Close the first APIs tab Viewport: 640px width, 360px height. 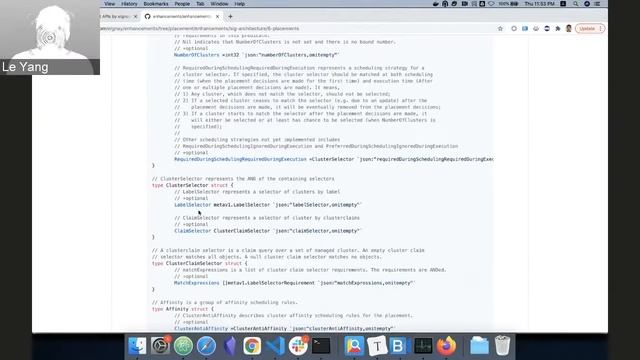[x=136, y=16]
